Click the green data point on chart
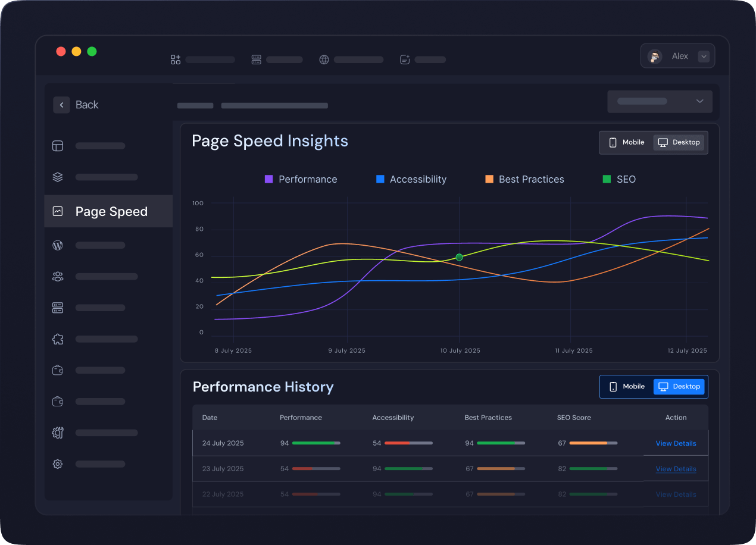The height and width of the screenshot is (545, 756). [x=459, y=257]
